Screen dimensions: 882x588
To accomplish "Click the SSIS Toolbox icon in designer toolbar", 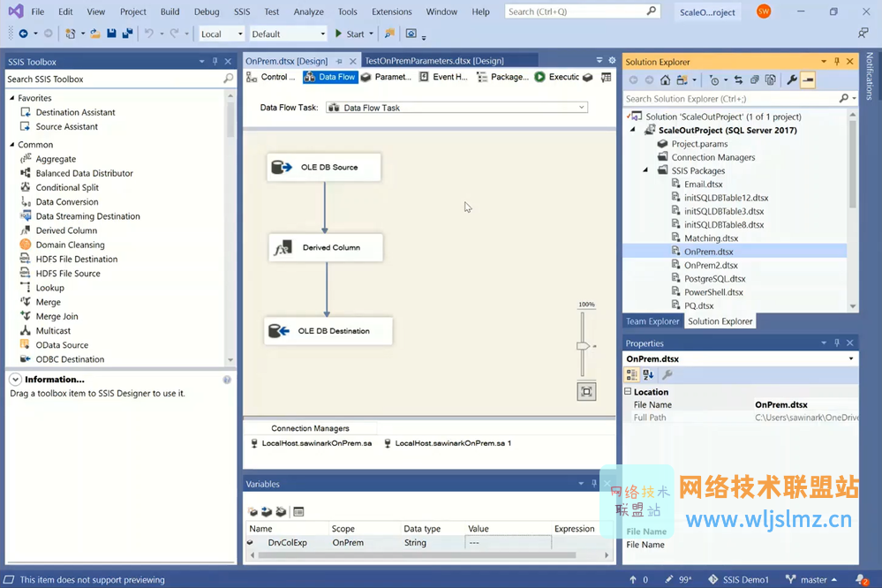I will (x=606, y=77).
